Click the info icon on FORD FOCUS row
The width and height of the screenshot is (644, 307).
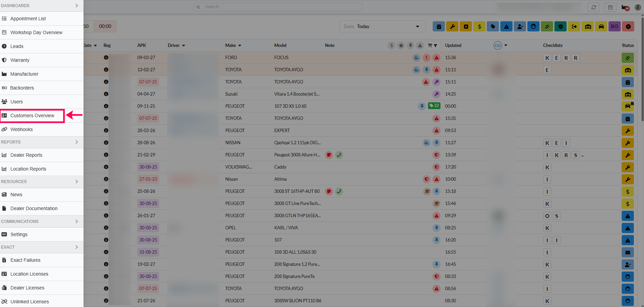click(x=106, y=57)
